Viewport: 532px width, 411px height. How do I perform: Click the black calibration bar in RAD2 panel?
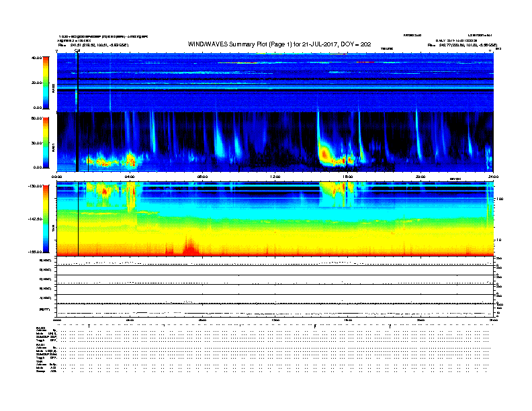78,83
